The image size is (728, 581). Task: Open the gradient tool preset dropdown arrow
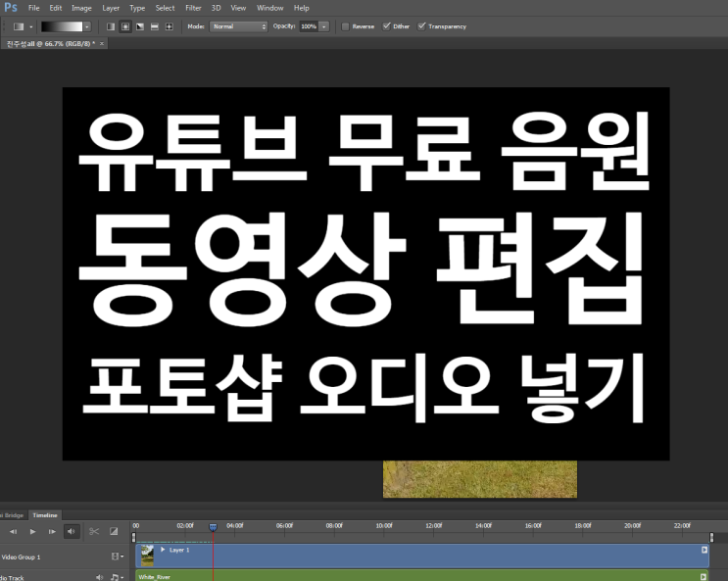(31, 26)
